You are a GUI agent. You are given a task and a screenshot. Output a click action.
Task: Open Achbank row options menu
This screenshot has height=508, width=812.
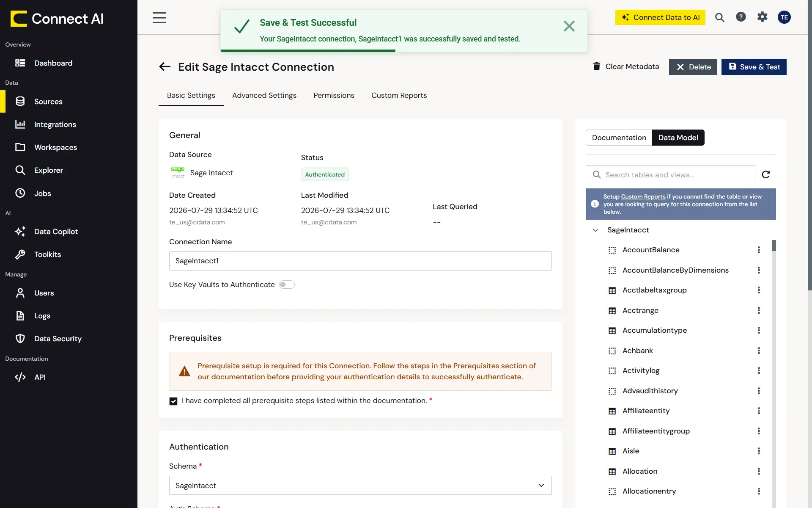pyautogui.click(x=759, y=351)
